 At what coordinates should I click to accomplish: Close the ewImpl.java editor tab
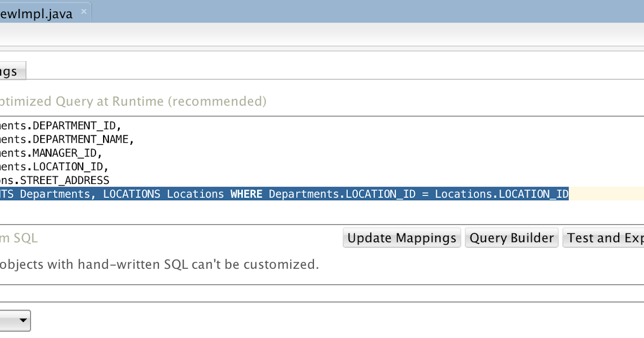point(83,11)
